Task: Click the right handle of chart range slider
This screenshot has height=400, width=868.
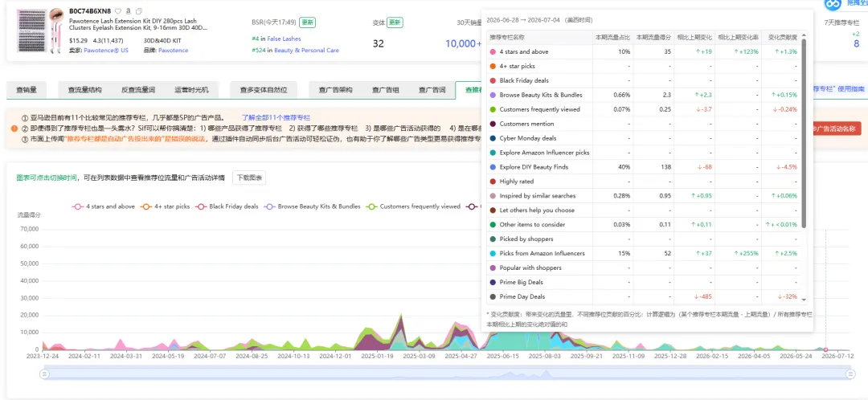Action: pos(850,374)
